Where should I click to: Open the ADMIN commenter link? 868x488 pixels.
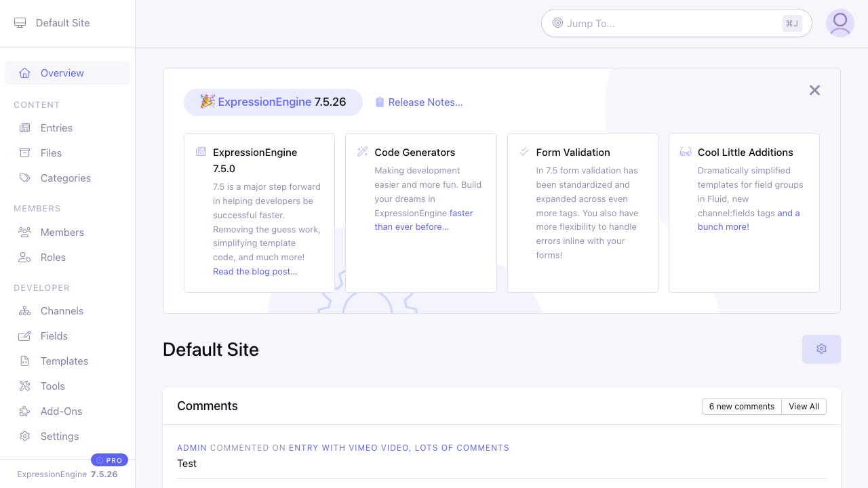[x=192, y=448]
